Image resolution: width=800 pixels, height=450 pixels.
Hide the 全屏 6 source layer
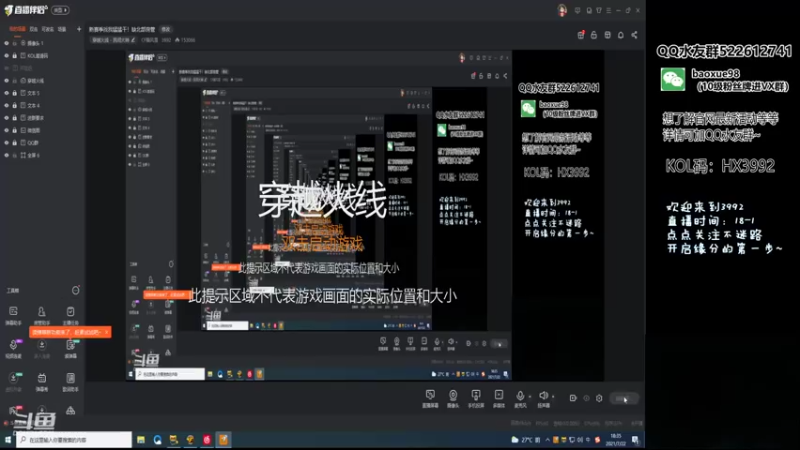coord(7,155)
